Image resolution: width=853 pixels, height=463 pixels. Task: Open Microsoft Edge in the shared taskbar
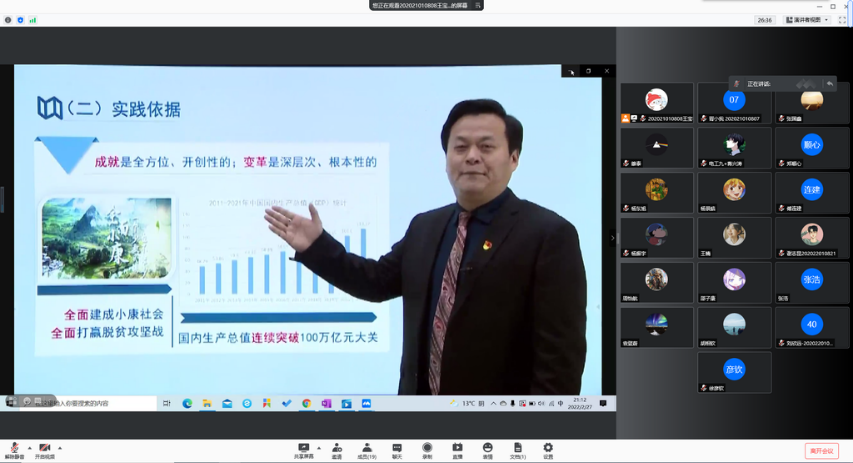click(187, 403)
